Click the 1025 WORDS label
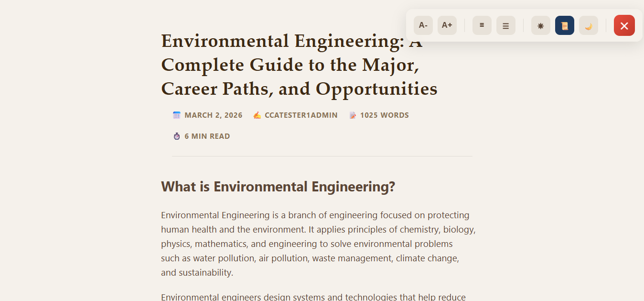 pyautogui.click(x=384, y=115)
